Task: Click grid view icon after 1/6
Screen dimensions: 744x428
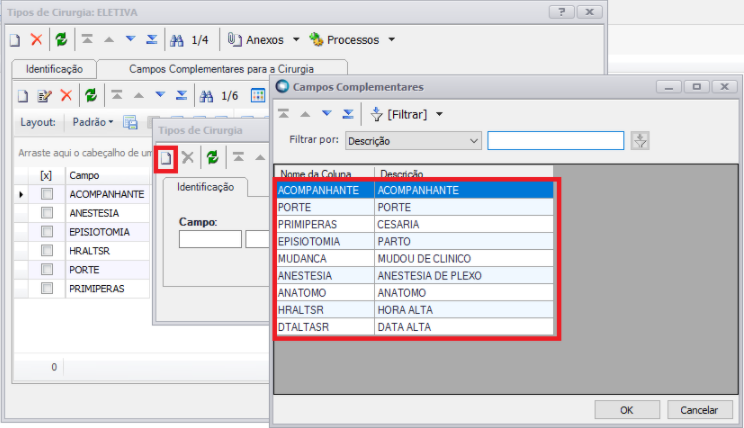Action: [x=258, y=96]
